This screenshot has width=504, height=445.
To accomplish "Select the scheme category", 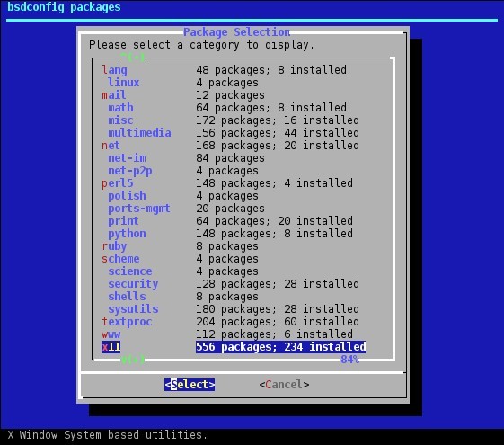I will pyautogui.click(x=120, y=259).
